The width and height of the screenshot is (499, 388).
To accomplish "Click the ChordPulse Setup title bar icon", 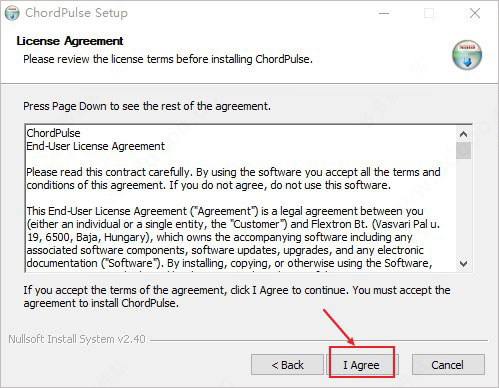I will (12, 13).
